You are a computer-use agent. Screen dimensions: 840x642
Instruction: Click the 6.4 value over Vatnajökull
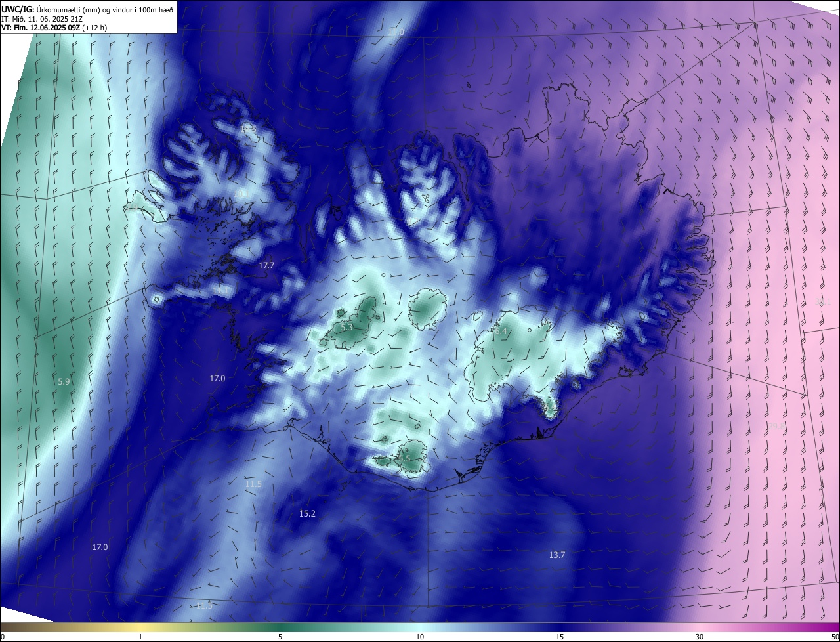[x=501, y=332]
